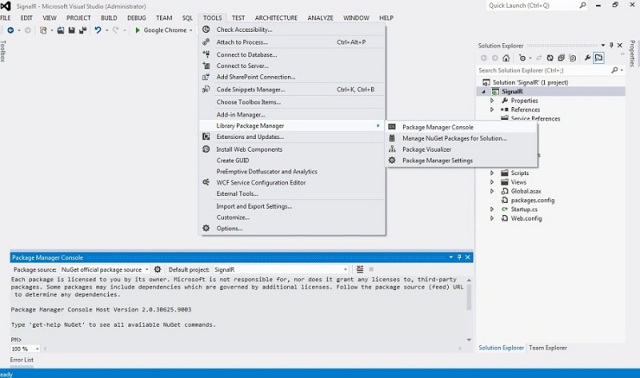Collapse the SignalR project node
Image resolution: width=640 pixels, height=378 pixels.
(484, 91)
